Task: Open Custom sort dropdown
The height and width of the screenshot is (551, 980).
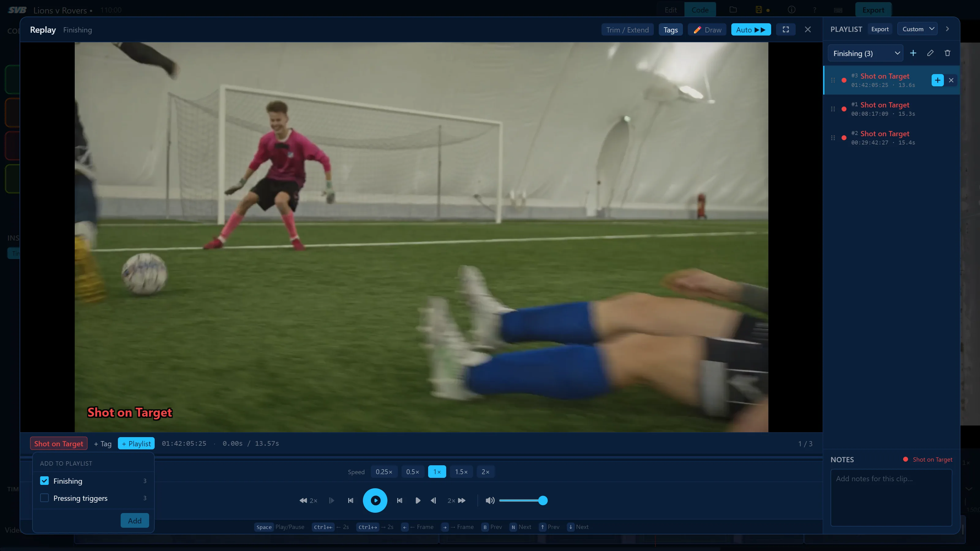Action: (x=917, y=29)
